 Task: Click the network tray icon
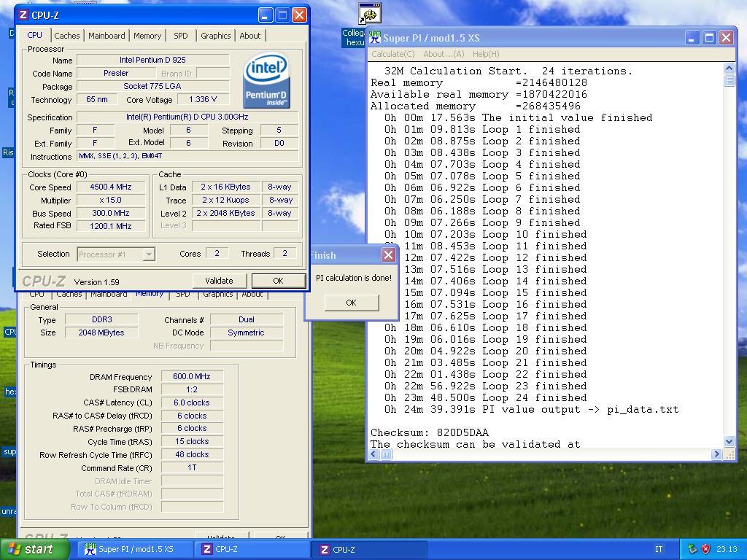click(692, 549)
